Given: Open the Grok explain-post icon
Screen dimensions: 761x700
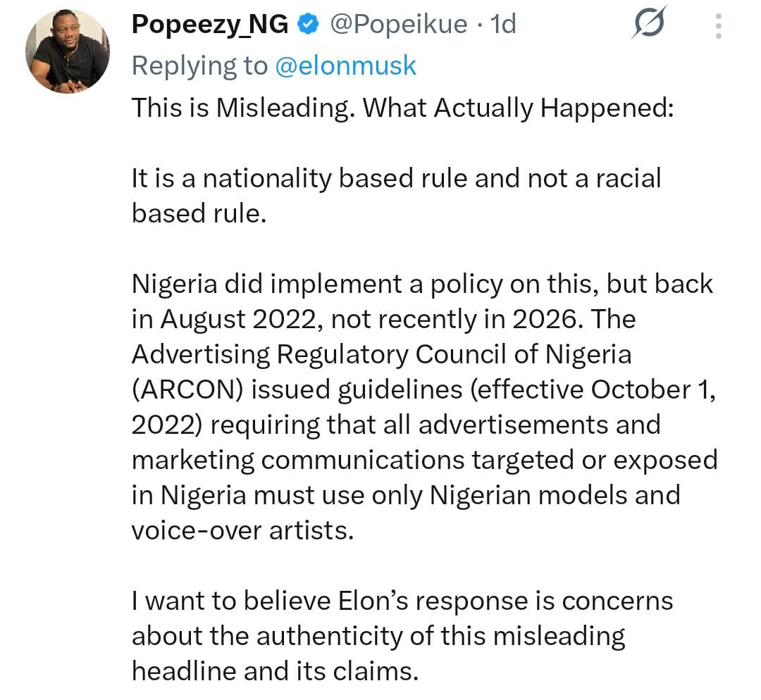Looking at the screenshot, I should click(648, 27).
